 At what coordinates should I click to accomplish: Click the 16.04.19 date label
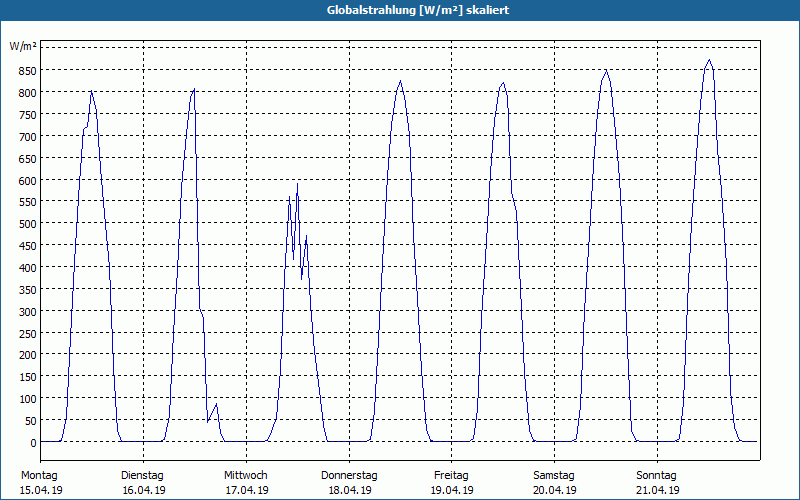[x=144, y=490]
